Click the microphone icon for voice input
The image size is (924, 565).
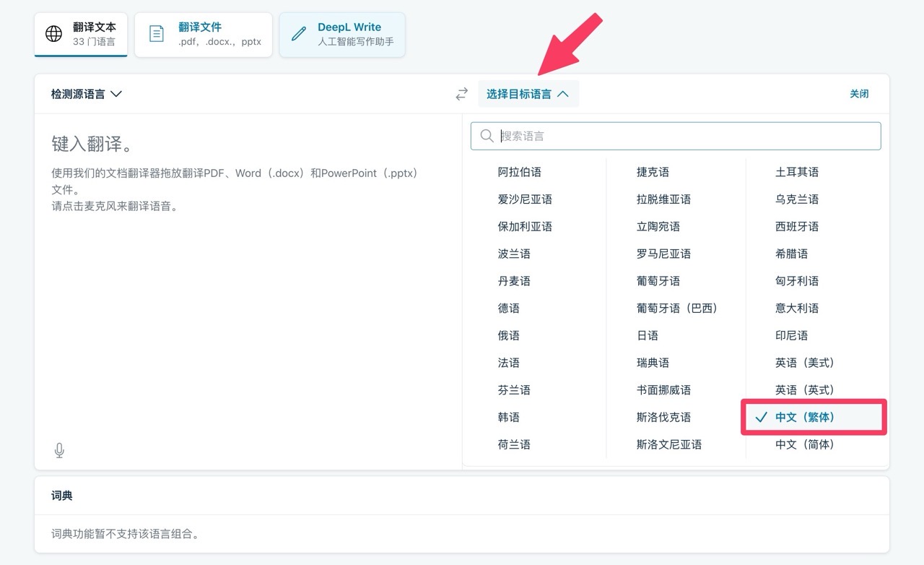59,450
